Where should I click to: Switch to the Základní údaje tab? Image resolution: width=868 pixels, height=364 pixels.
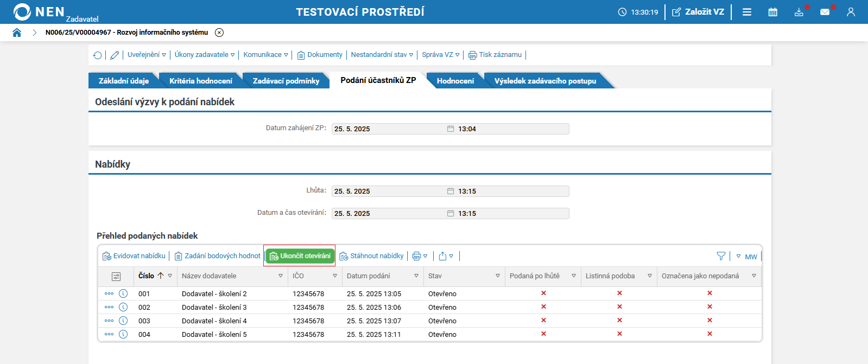tap(124, 81)
